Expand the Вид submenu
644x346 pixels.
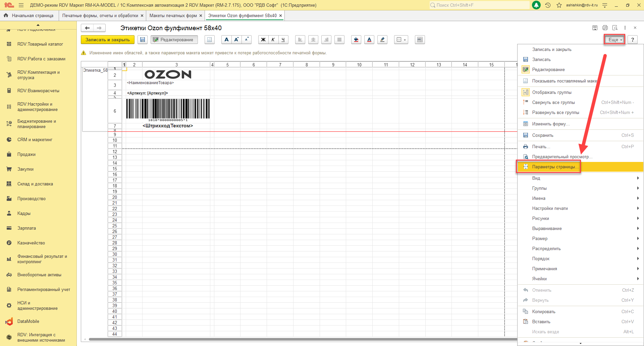point(580,178)
